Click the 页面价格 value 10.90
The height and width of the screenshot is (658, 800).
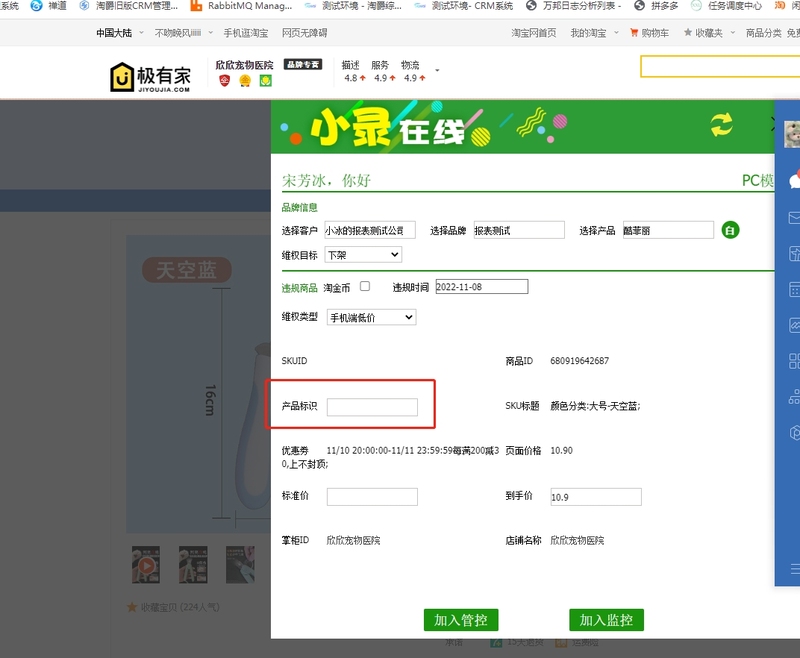tap(561, 450)
